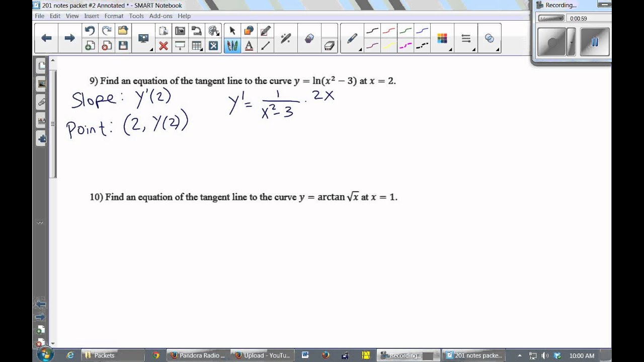The image size is (644, 362).
Task: Open the Gallery sidebar tab
Action: coord(41,84)
